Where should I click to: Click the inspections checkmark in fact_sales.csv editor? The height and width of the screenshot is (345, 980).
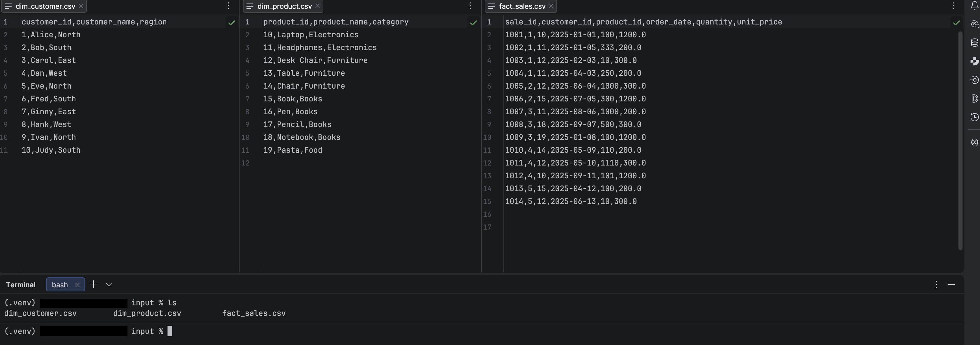click(956, 22)
